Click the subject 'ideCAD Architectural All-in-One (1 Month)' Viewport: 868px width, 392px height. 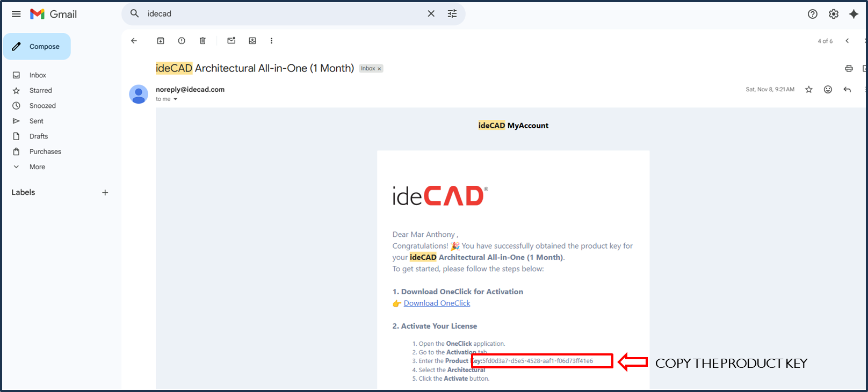255,68
